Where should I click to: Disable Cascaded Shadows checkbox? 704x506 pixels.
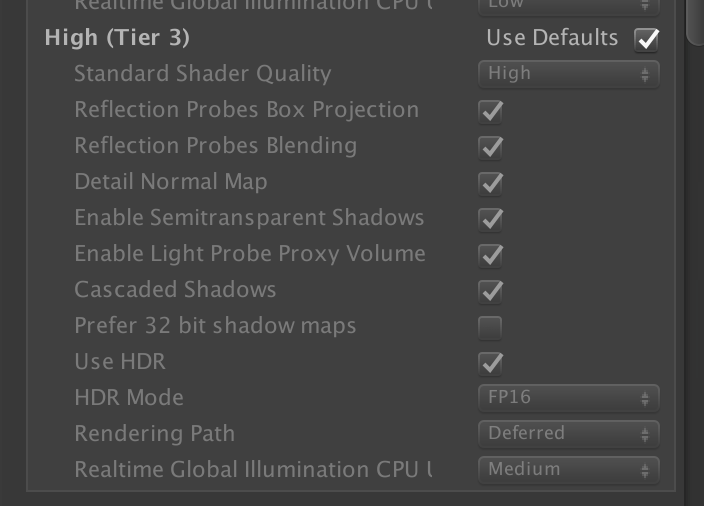point(490,290)
